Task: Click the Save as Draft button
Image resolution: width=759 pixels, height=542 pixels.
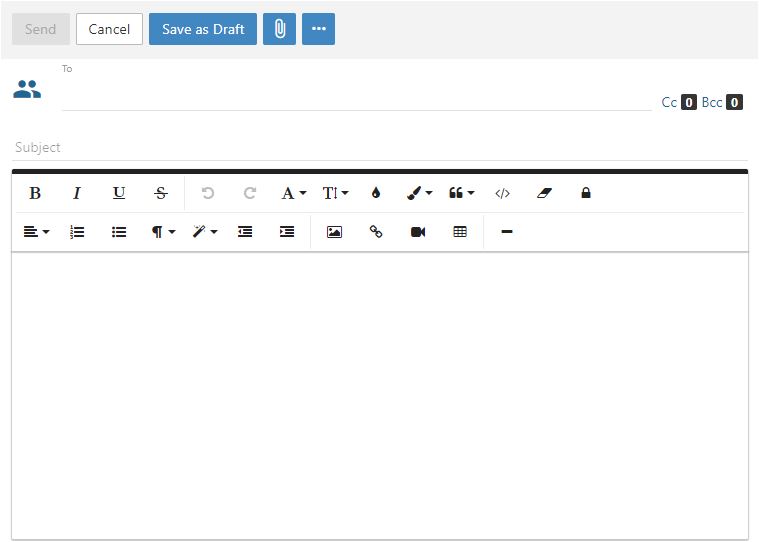Action: pos(203,29)
